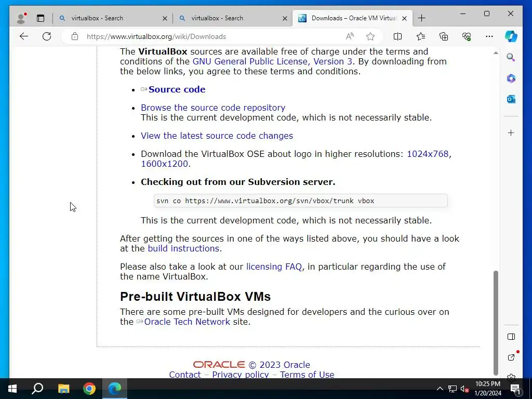Viewport: 532px width, 399px height.
Task: Click the vertical scrollbar thumb
Action: (x=496, y=322)
